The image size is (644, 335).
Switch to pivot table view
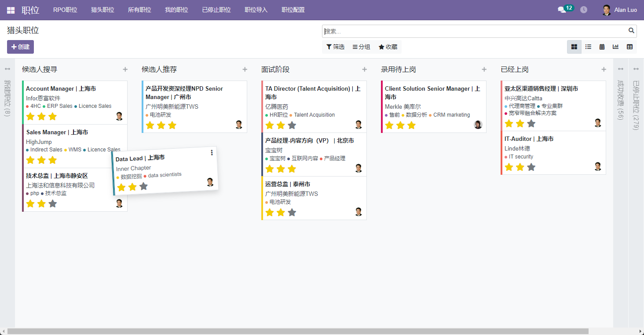pyautogui.click(x=629, y=47)
